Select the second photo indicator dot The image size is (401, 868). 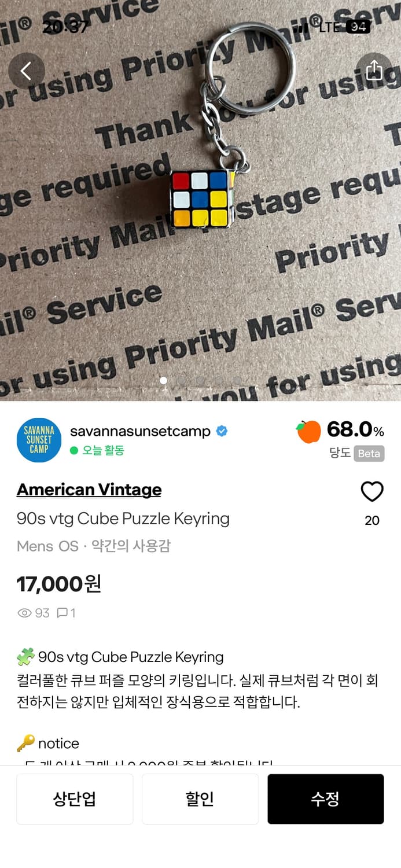(182, 380)
